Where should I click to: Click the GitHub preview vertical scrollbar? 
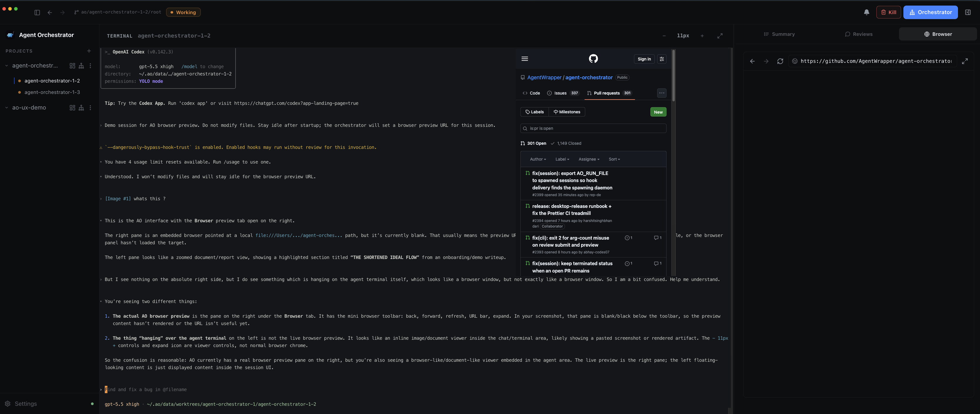[673, 75]
